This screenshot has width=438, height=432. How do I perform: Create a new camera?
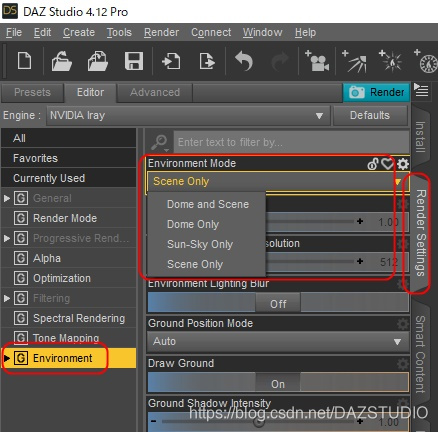pos(317,61)
